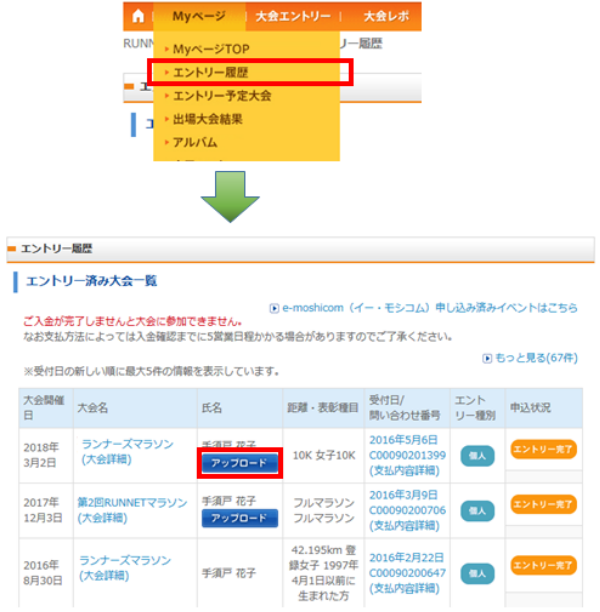This screenshot has width=600, height=612.
Task: Click 個人 badge in the 2017 row
Action: click(478, 512)
